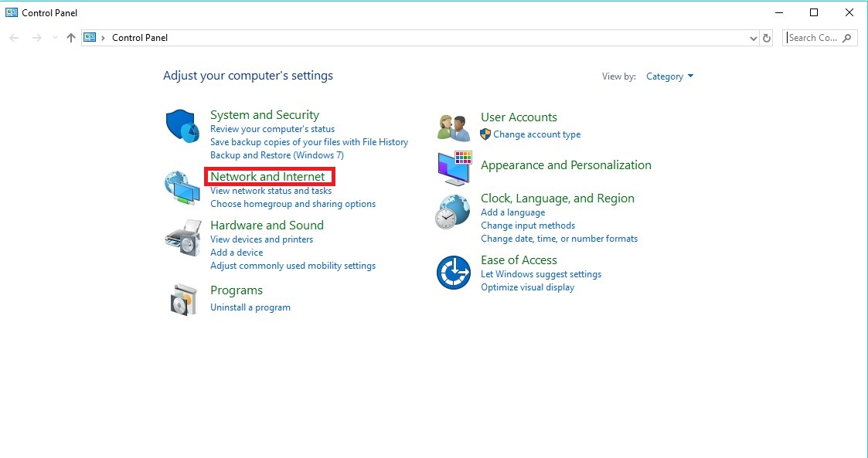Open the User Accounts category heading
Screen dimensions: 868x458
pyautogui.click(x=519, y=117)
